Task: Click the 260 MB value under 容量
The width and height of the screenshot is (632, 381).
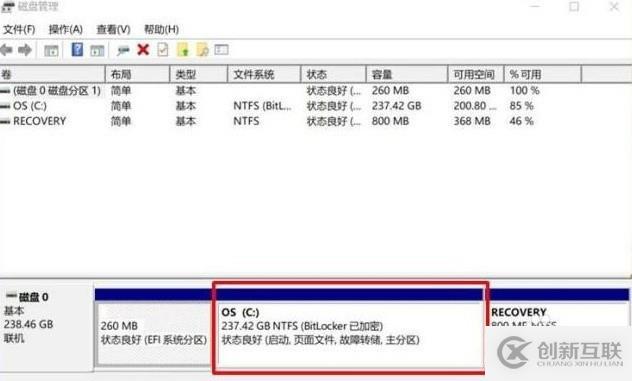Action: point(390,91)
